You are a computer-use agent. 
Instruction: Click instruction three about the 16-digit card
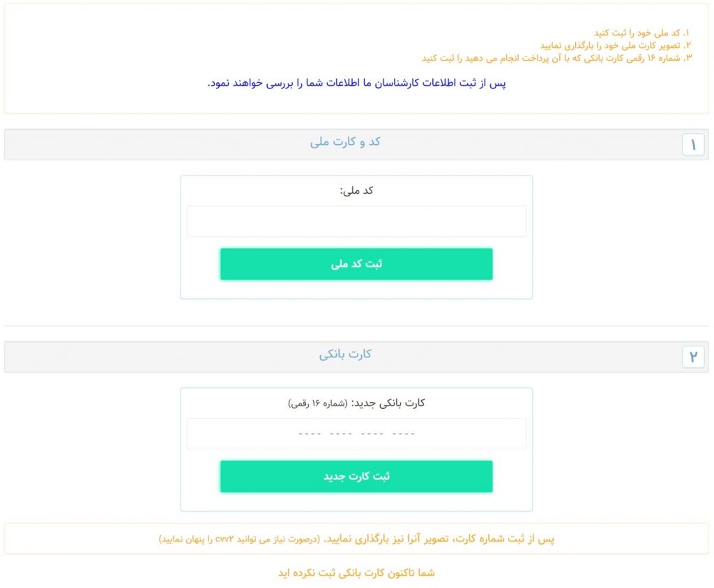click(556, 59)
